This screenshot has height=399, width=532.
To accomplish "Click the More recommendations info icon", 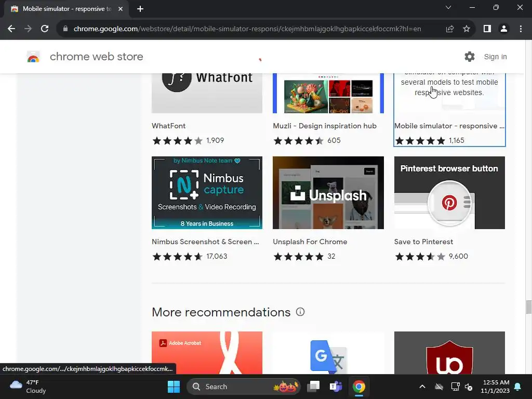I will pyautogui.click(x=300, y=312).
